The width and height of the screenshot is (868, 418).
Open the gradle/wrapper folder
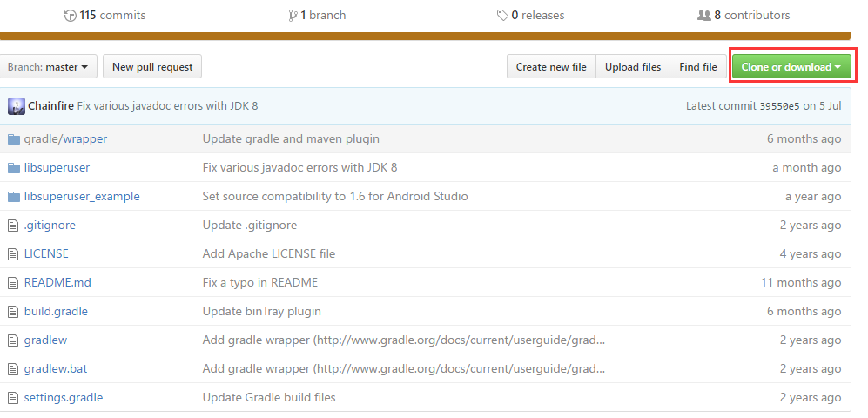coord(65,138)
